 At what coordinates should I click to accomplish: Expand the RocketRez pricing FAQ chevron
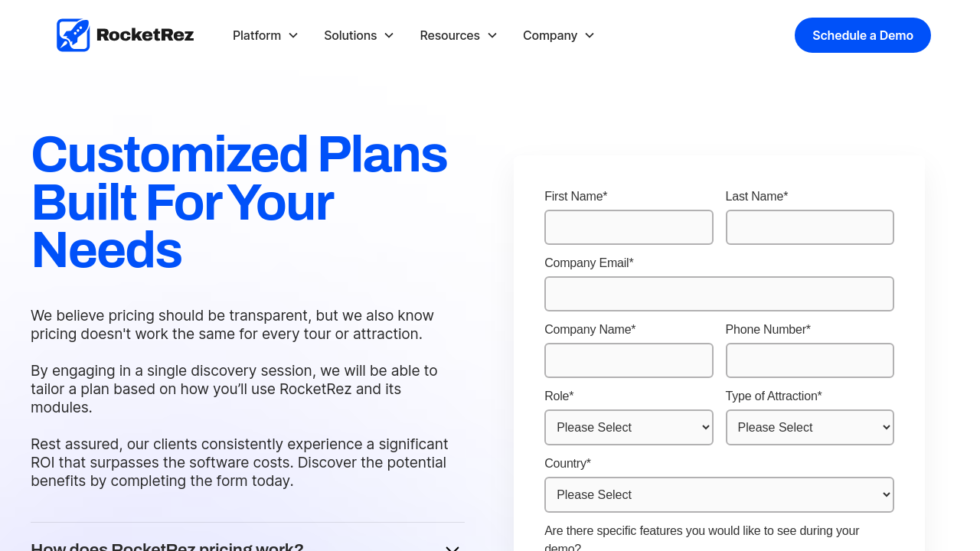[x=452, y=546]
